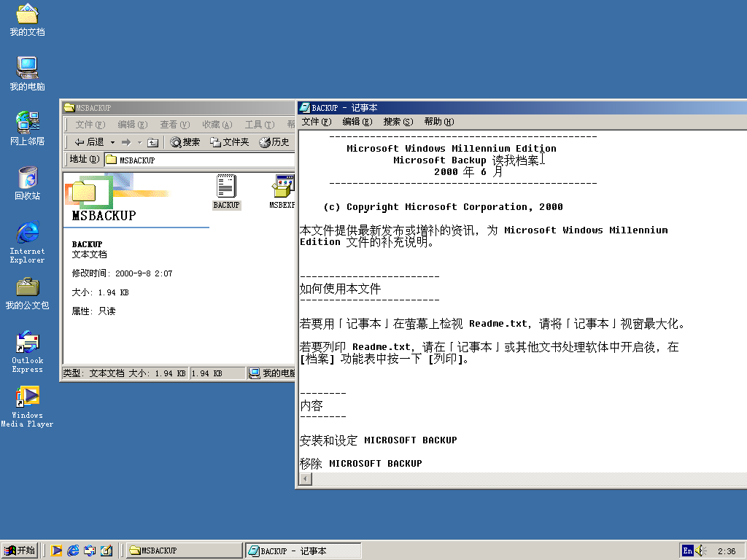Click the 如何使用本文件 heading in Notepad
747x560 pixels.
(x=340, y=289)
